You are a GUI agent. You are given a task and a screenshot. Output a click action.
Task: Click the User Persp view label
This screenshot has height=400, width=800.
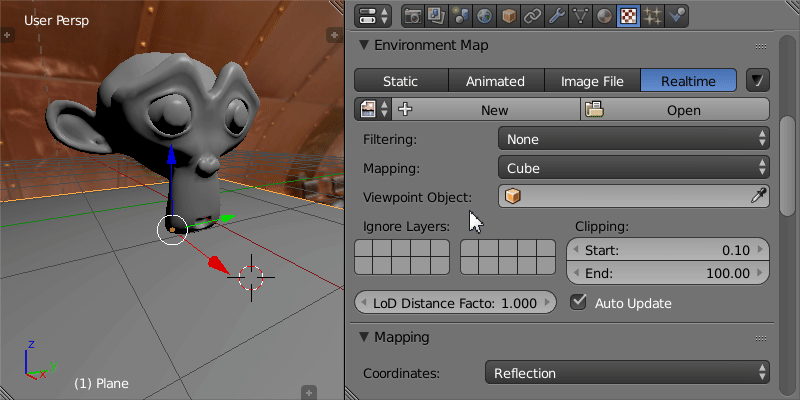tap(56, 21)
